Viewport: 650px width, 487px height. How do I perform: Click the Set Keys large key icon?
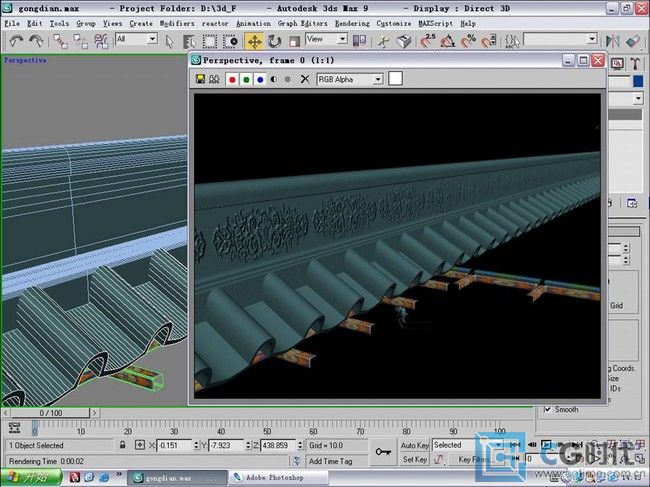click(383, 452)
